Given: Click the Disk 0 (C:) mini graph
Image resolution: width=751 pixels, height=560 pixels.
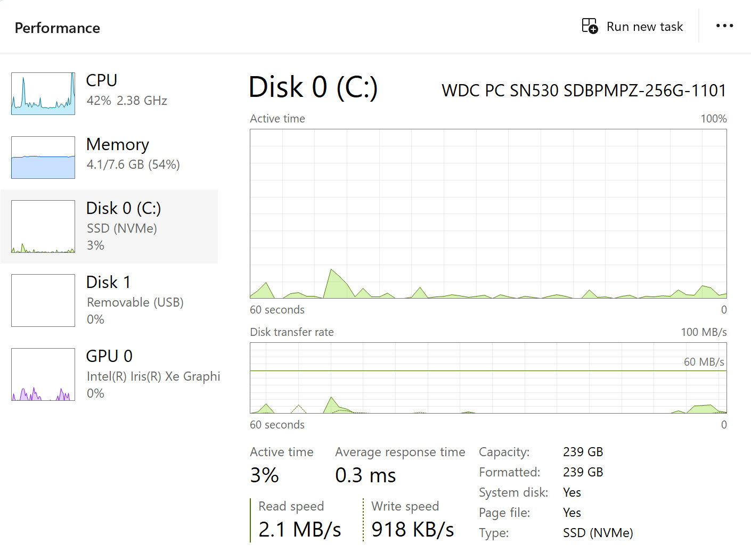Looking at the screenshot, I should 43,226.
